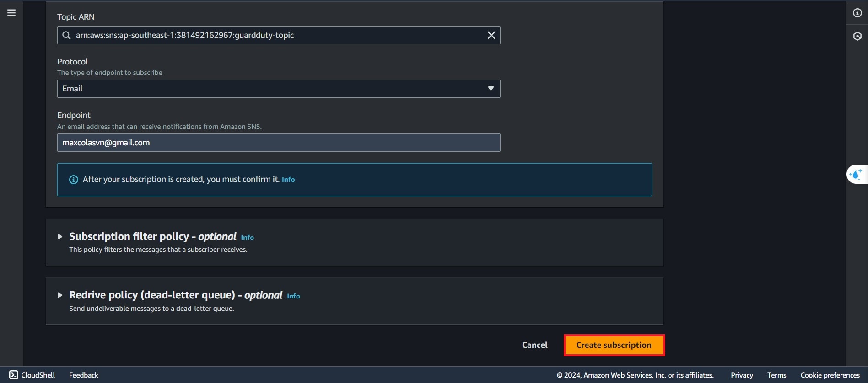Screen dimensions: 868x383
Task: Open the Protocol dropdown showing Email
Action: (x=278, y=89)
